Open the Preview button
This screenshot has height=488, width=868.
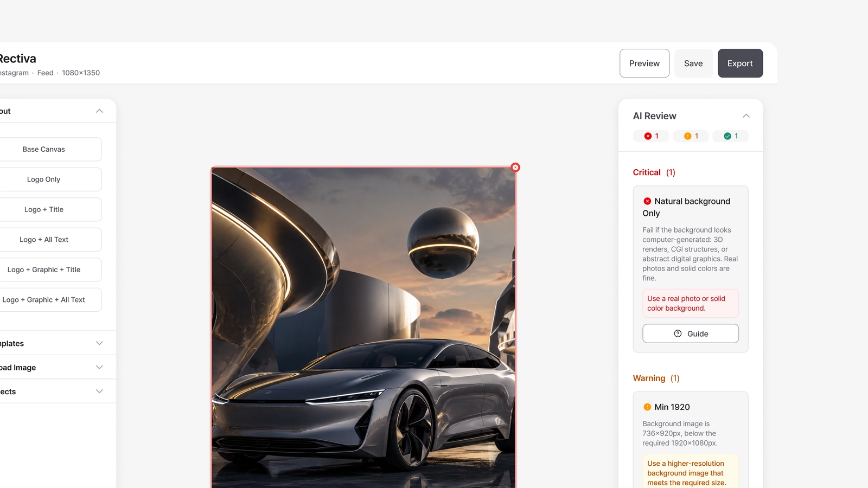pyautogui.click(x=644, y=63)
